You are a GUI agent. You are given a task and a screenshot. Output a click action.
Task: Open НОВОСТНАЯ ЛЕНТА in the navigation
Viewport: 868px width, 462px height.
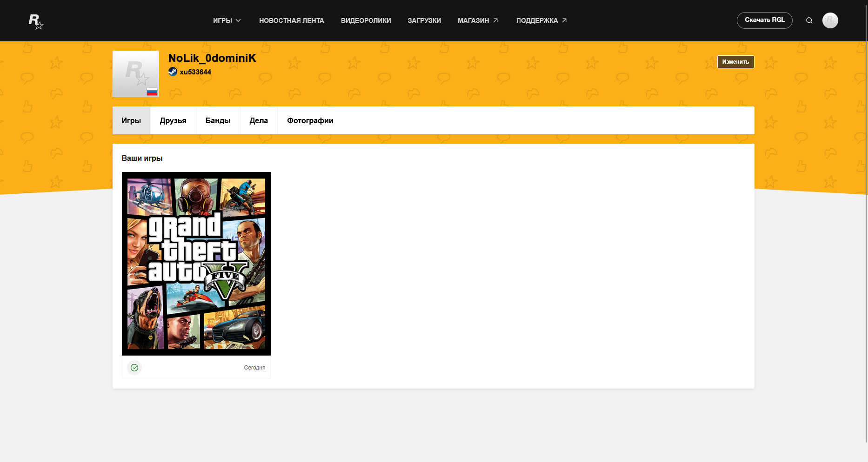point(292,20)
